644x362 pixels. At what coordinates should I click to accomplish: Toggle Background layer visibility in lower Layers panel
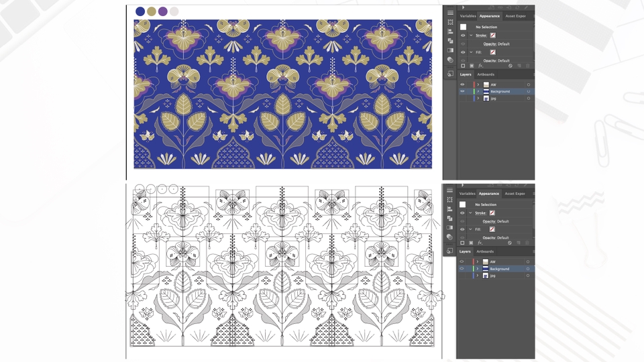coord(462,269)
